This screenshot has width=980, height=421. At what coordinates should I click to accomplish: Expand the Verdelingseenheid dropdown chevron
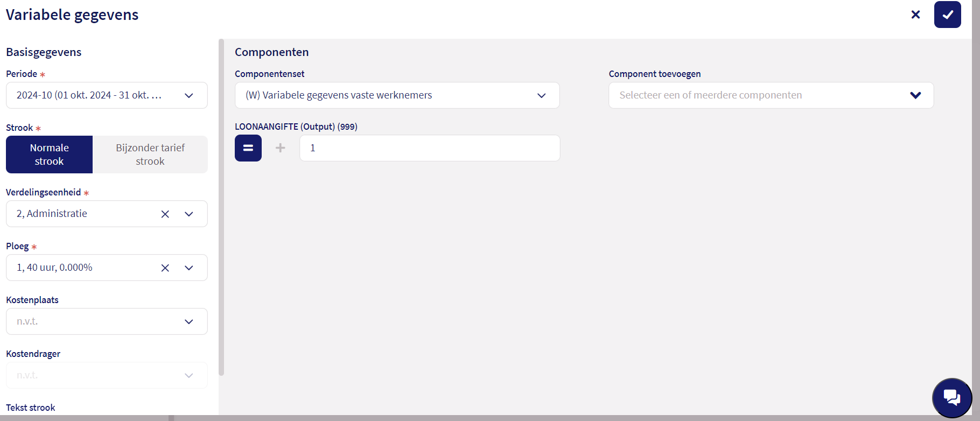(188, 214)
